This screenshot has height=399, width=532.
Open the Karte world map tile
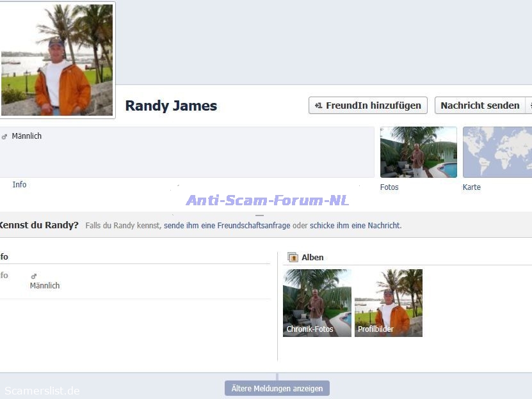click(497, 152)
